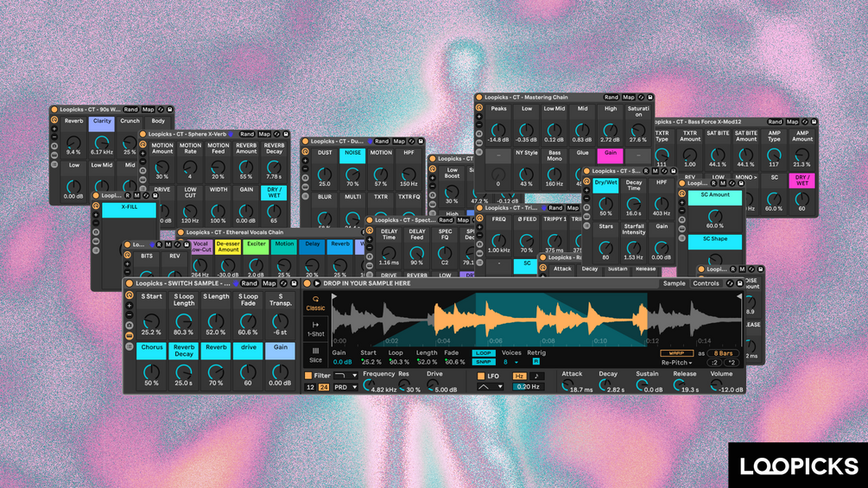Click hot-swap icon in Sphere X-Verb header

[276, 134]
